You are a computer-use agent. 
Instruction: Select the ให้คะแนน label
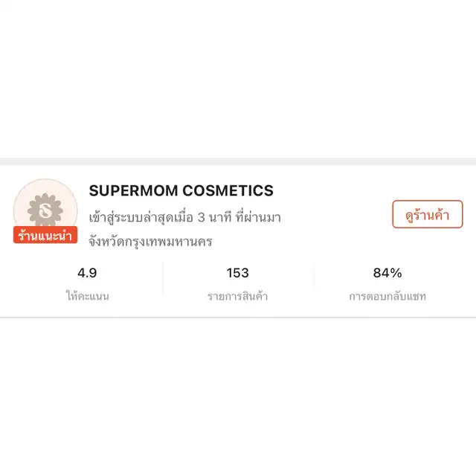coord(87,296)
